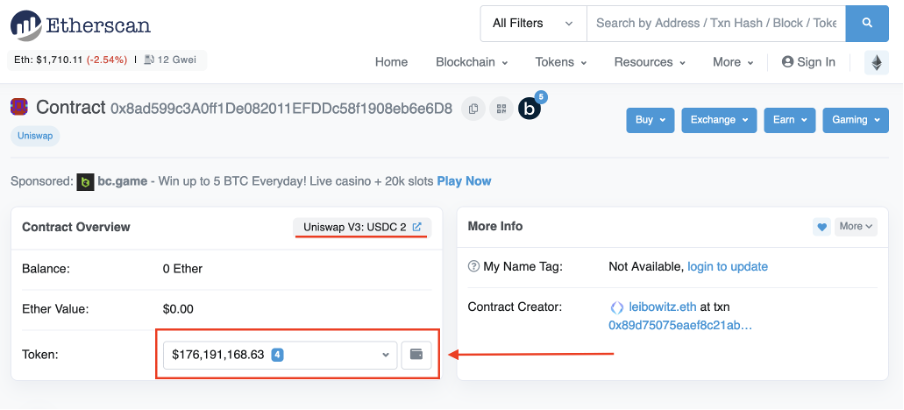Click Sign In
904x410 pixels.
(x=808, y=62)
